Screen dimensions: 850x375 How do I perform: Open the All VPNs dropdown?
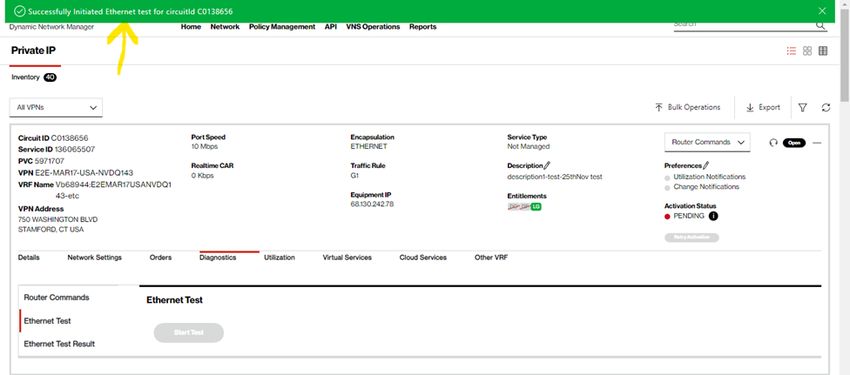coord(56,107)
